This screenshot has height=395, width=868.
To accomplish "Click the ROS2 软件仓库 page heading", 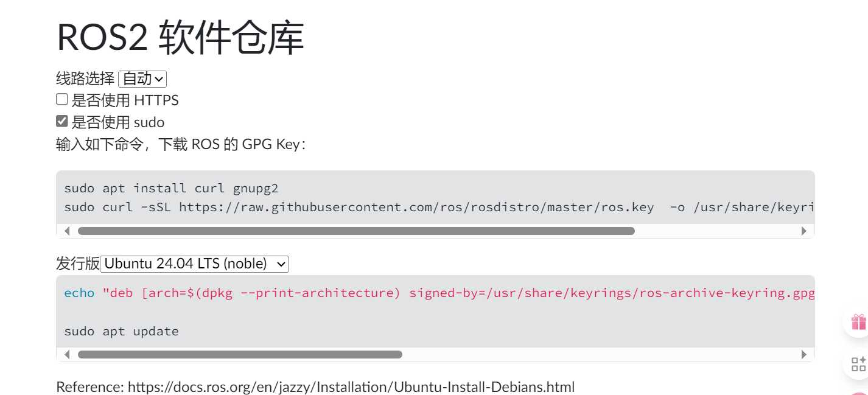I will point(180,37).
